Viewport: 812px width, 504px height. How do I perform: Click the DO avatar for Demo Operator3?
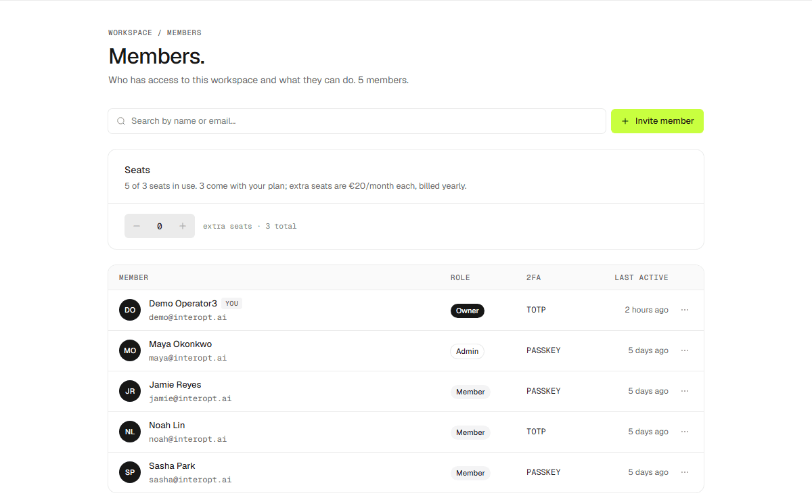click(x=130, y=310)
